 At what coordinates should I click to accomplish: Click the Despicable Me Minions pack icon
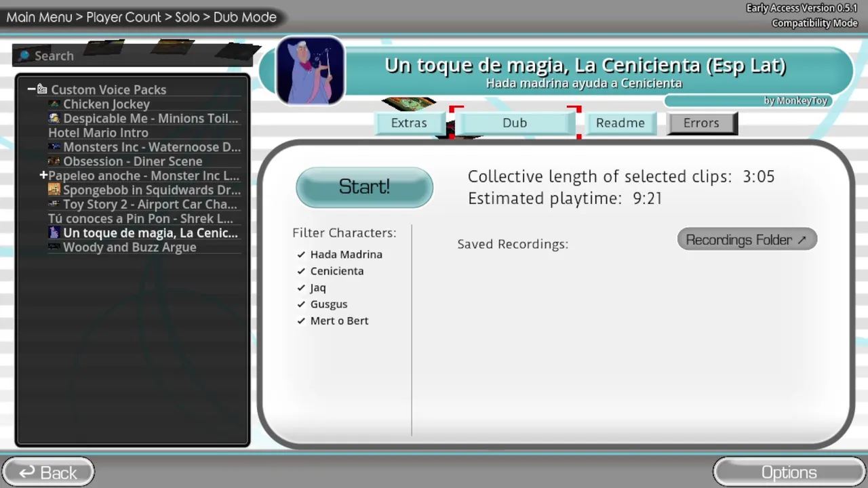tap(54, 118)
